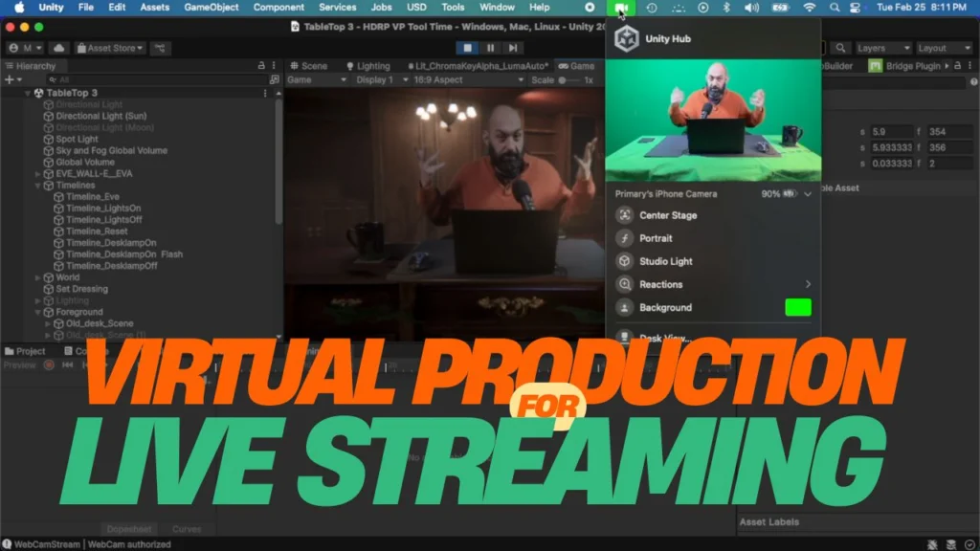980x551 pixels.
Task: Click the version control icon beside Asset Store
Action: [x=160, y=48]
